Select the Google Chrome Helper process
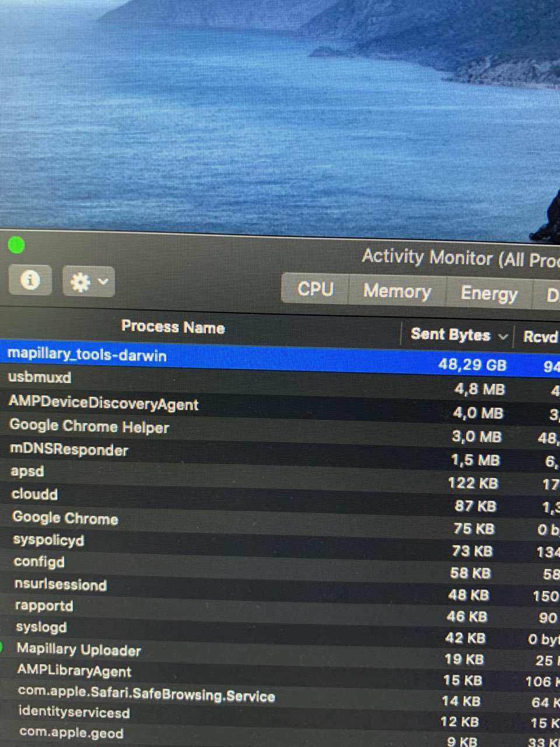Screen dimensions: 560x747 coord(89,427)
